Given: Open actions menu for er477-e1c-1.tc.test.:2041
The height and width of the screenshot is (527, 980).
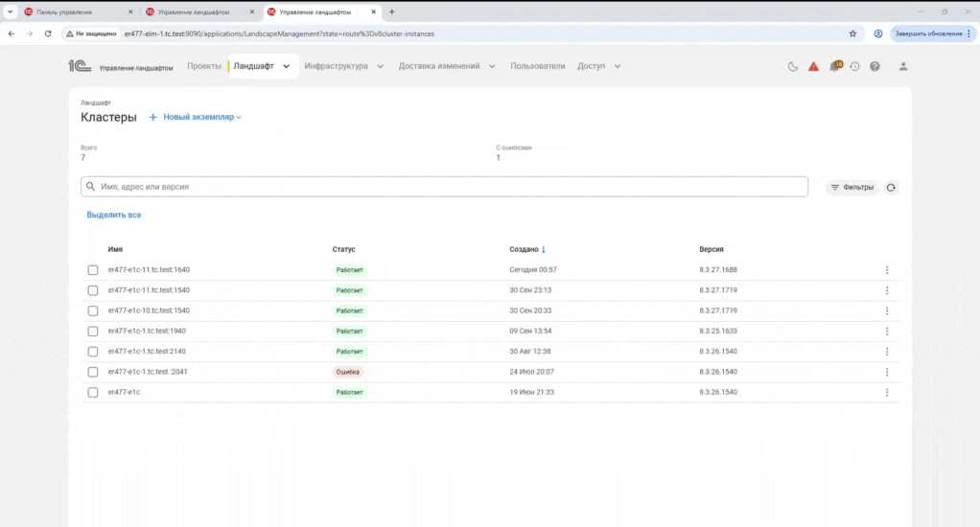Looking at the screenshot, I should point(887,372).
